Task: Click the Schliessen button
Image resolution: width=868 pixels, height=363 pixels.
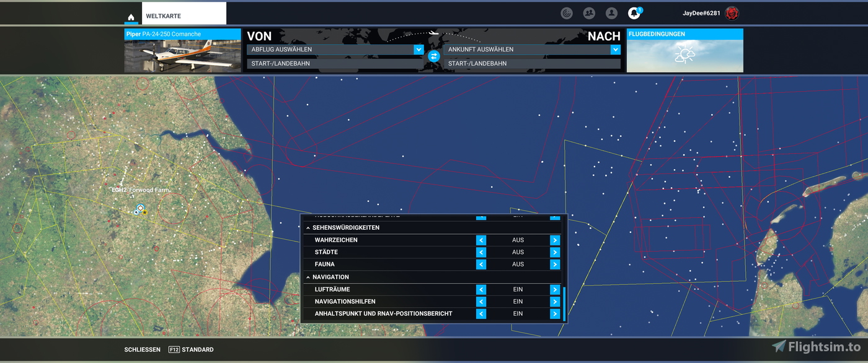Action: (142, 350)
